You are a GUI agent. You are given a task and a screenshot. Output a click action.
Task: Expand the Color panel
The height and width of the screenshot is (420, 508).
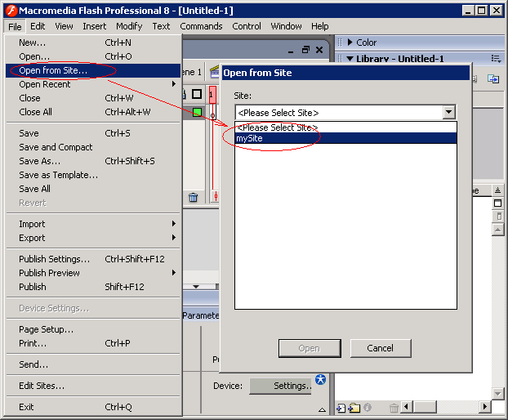coord(350,42)
